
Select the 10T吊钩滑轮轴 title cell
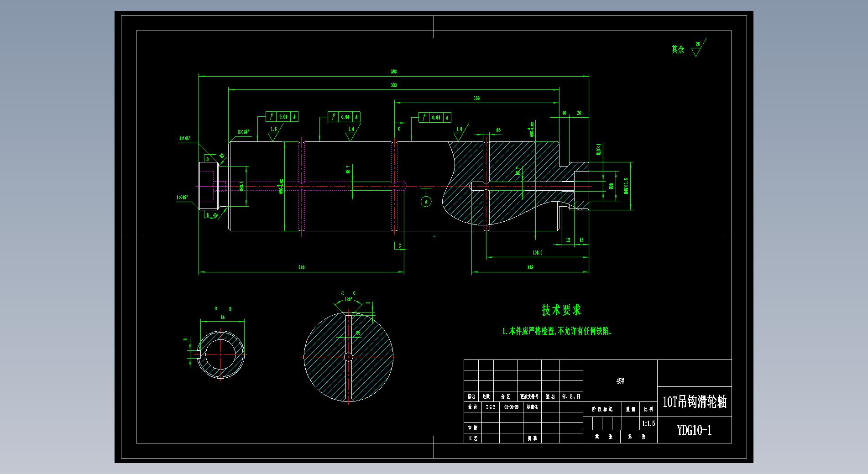pos(694,402)
